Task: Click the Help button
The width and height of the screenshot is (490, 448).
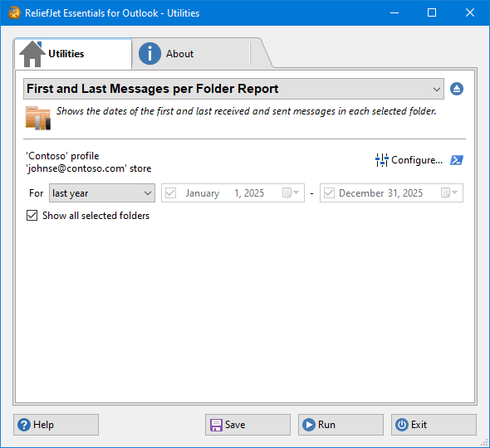Action: click(x=56, y=425)
